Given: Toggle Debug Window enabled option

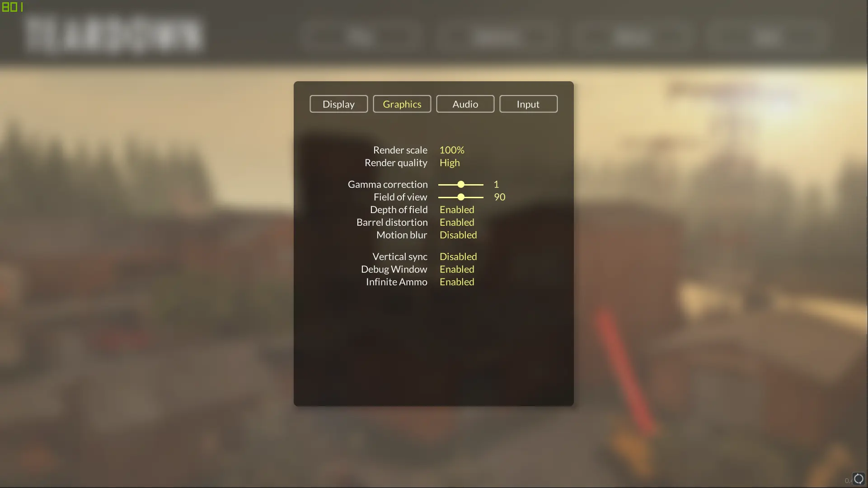Looking at the screenshot, I should (x=457, y=270).
